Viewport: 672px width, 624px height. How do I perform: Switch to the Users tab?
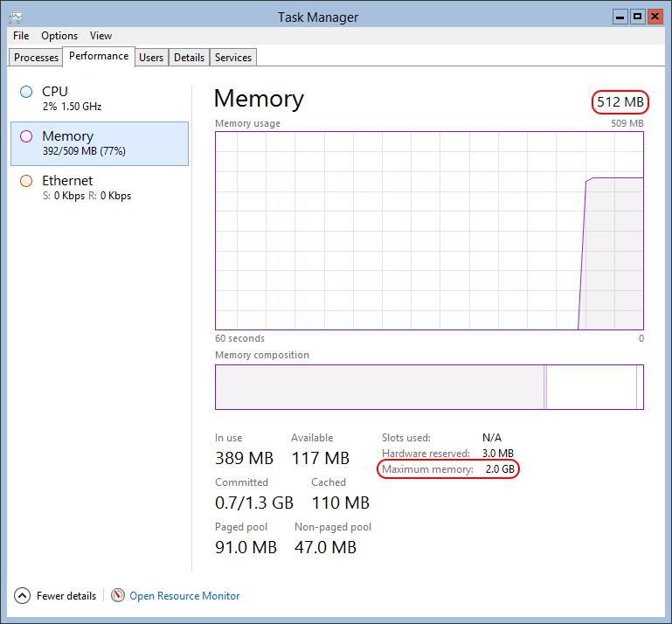click(x=151, y=58)
